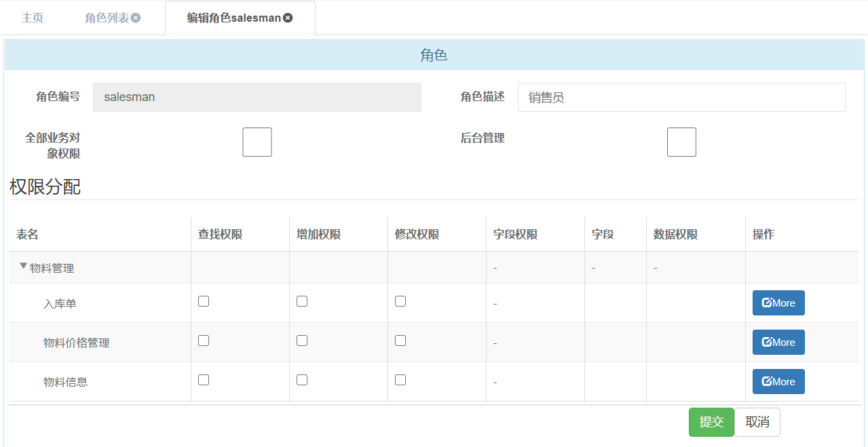Check 查找权限 for 物料信息

click(204, 380)
